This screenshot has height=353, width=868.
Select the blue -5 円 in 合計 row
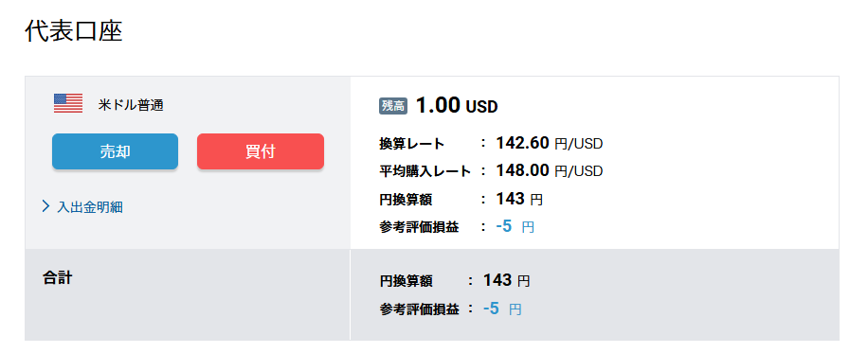[x=502, y=309]
